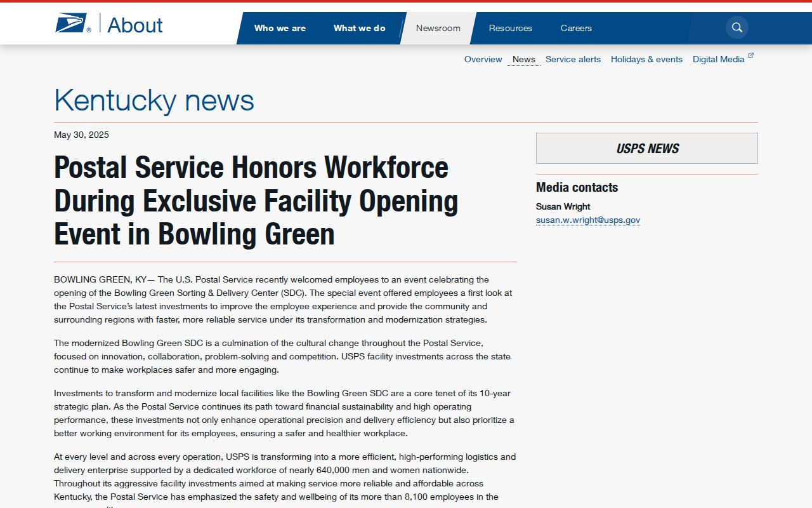812x508 pixels.
Task: Email susan.w.wright@usps.gov
Action: tap(588, 220)
